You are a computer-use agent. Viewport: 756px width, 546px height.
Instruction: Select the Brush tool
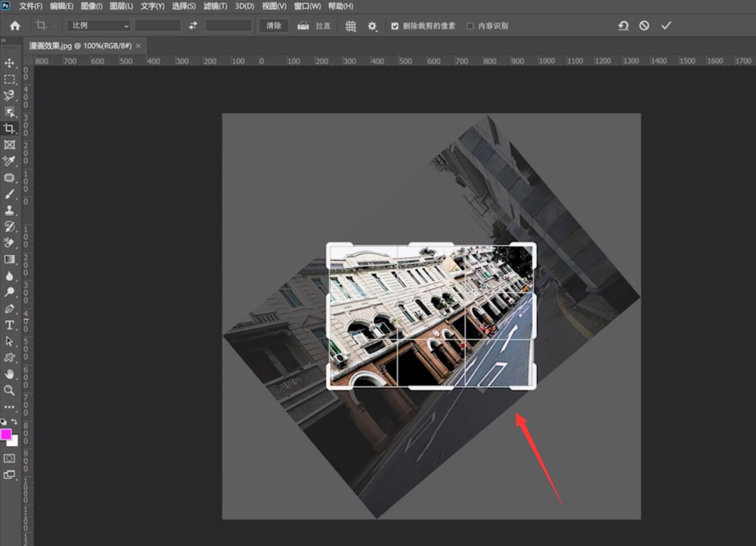[9, 194]
